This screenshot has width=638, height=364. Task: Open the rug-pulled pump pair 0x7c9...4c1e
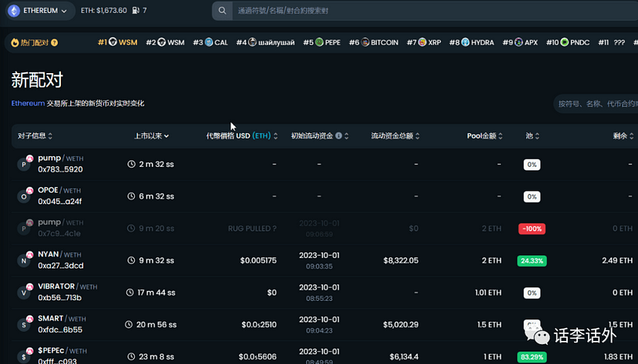click(x=324, y=229)
